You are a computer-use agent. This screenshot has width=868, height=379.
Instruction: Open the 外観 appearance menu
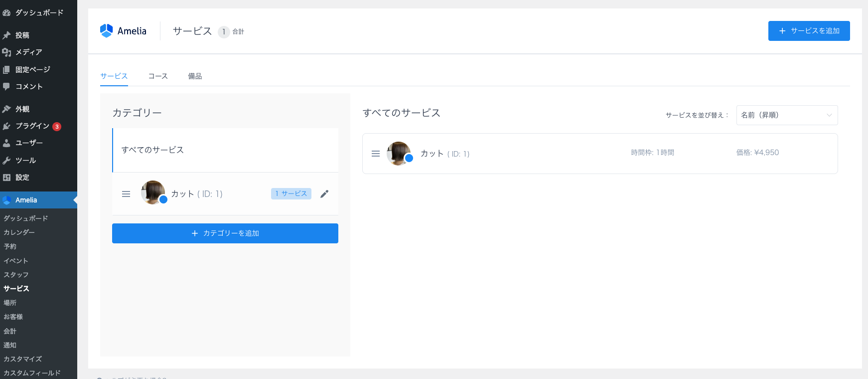(22, 109)
